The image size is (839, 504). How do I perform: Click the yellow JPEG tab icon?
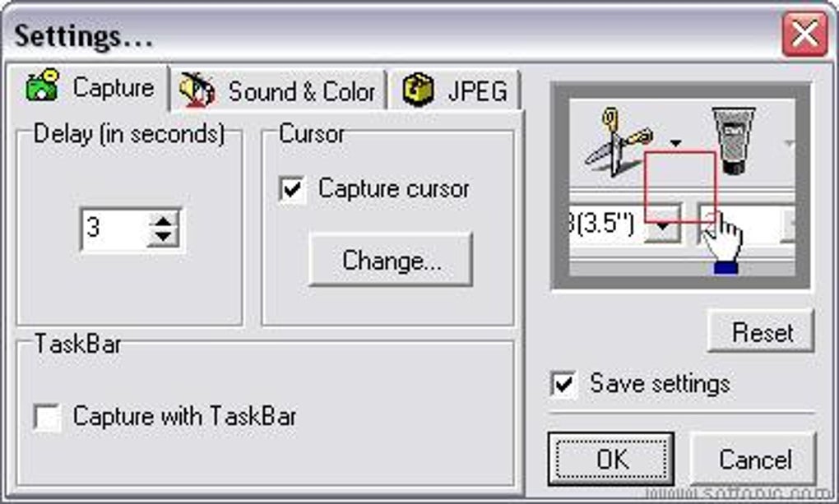pos(419,90)
